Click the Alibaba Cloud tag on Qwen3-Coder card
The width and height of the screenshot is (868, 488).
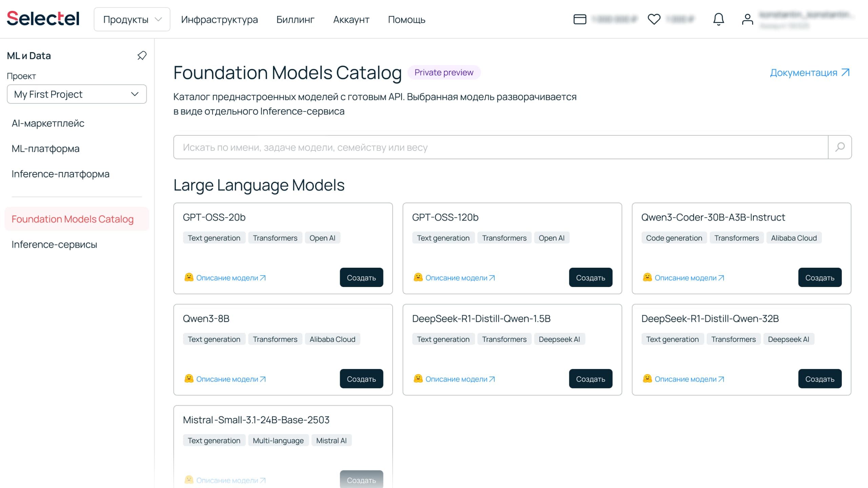click(793, 238)
